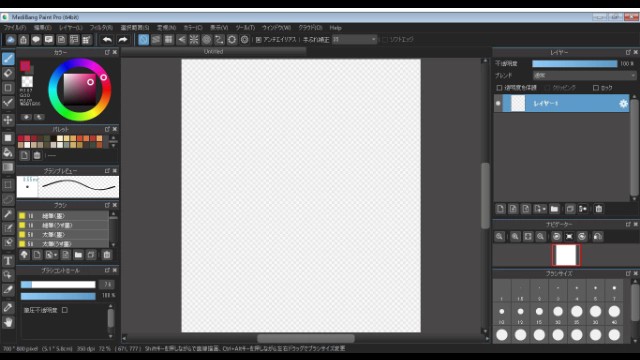Select the snap off icon (highlighted blue)

tap(143, 40)
